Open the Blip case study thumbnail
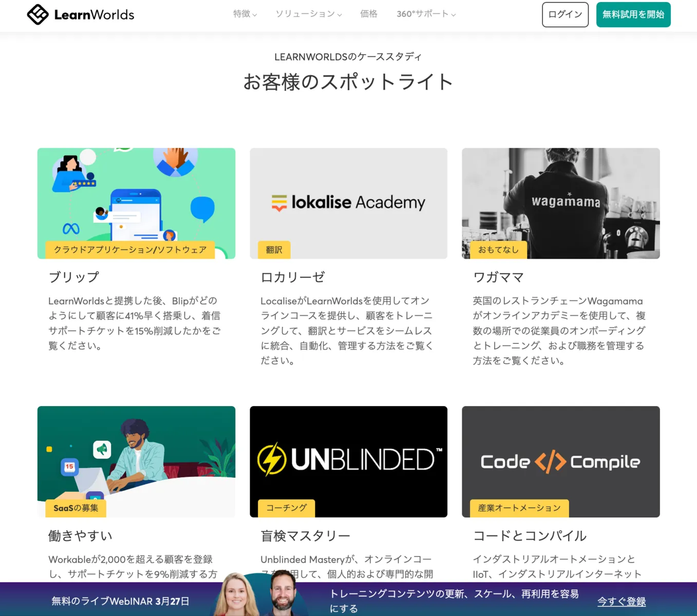Viewport: 697px width, 616px height. tap(136, 203)
